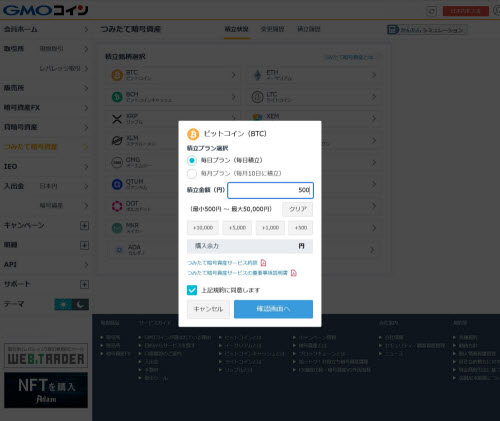
Task: Open the つみたて暗号資産サービス約款 link
Action: [x=222, y=263]
